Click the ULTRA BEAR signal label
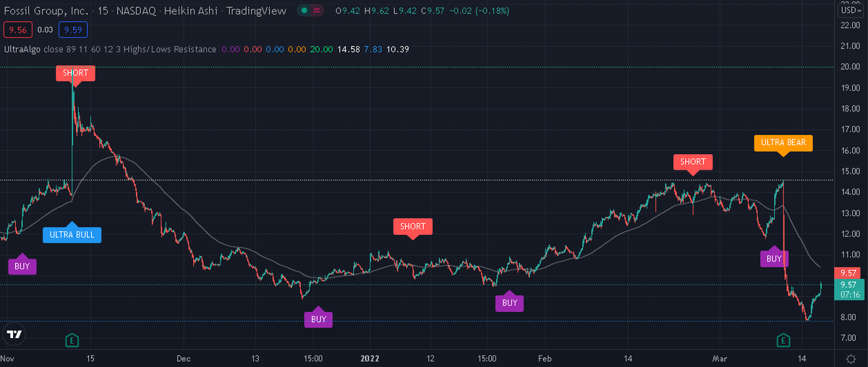The image size is (868, 367). pyautogui.click(x=783, y=143)
